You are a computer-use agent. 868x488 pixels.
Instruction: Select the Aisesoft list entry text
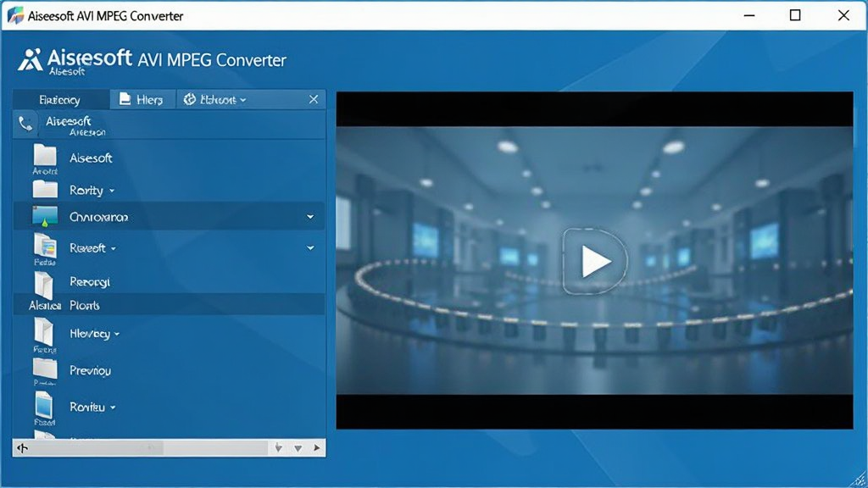coord(91,158)
